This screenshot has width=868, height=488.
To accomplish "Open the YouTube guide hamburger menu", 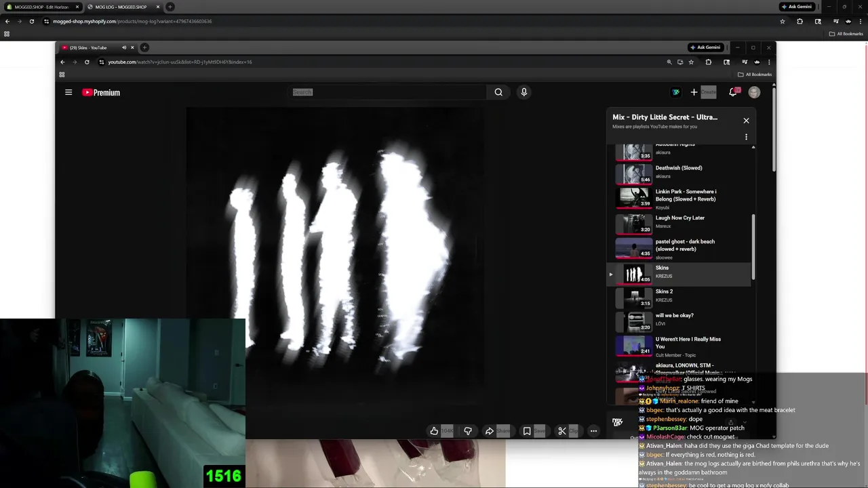I will 68,92.
